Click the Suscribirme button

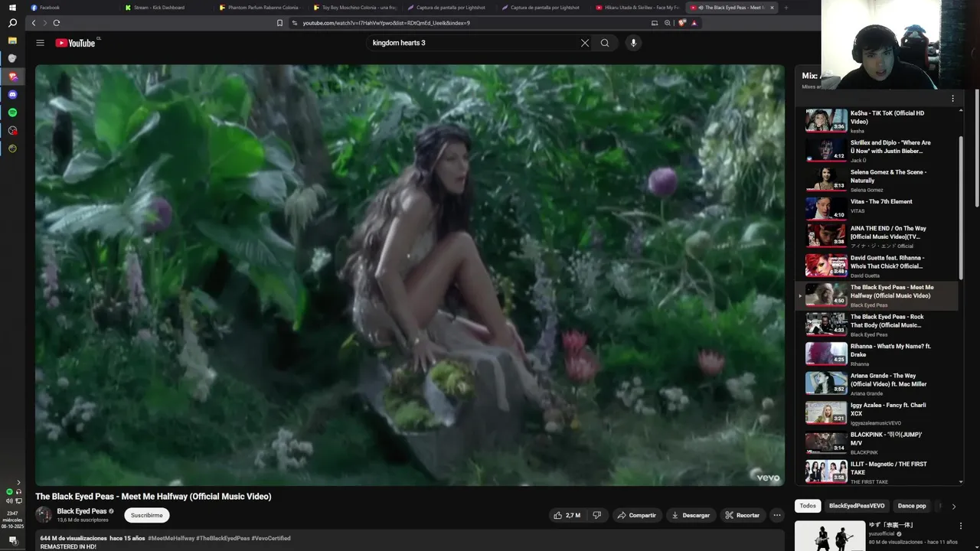pyautogui.click(x=146, y=515)
